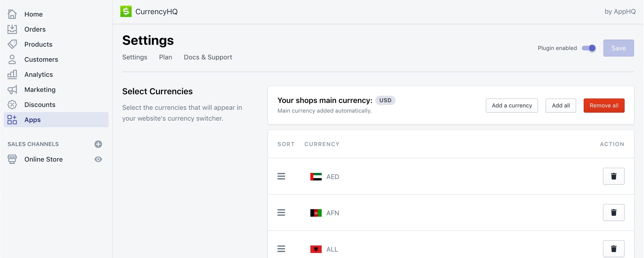
Task: Add a new sales channel
Action: click(98, 144)
